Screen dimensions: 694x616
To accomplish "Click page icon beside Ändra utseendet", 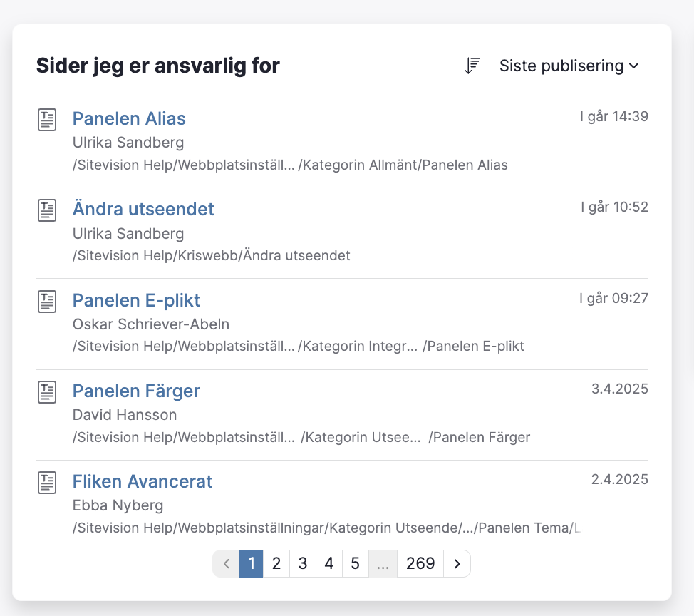I will (47, 210).
